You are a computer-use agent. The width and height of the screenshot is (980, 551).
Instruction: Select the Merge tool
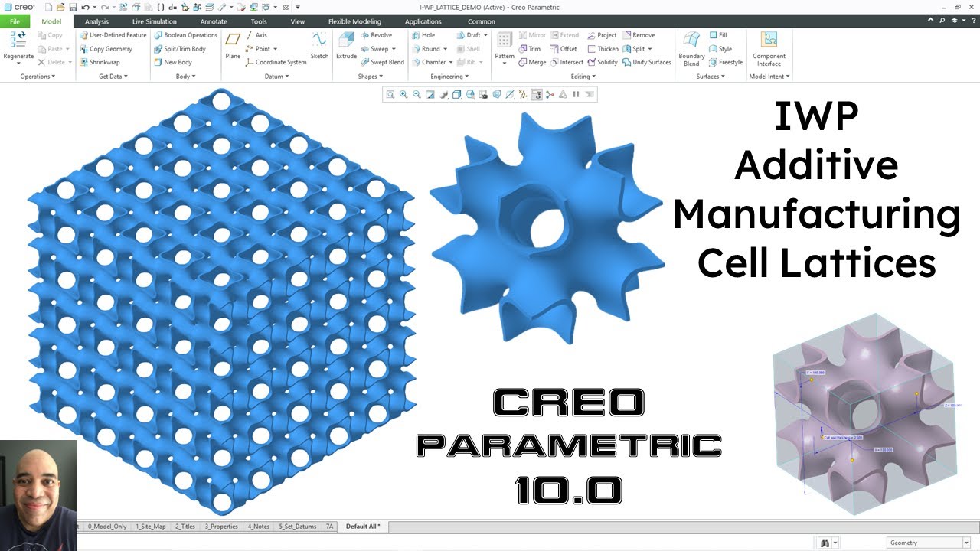532,63
